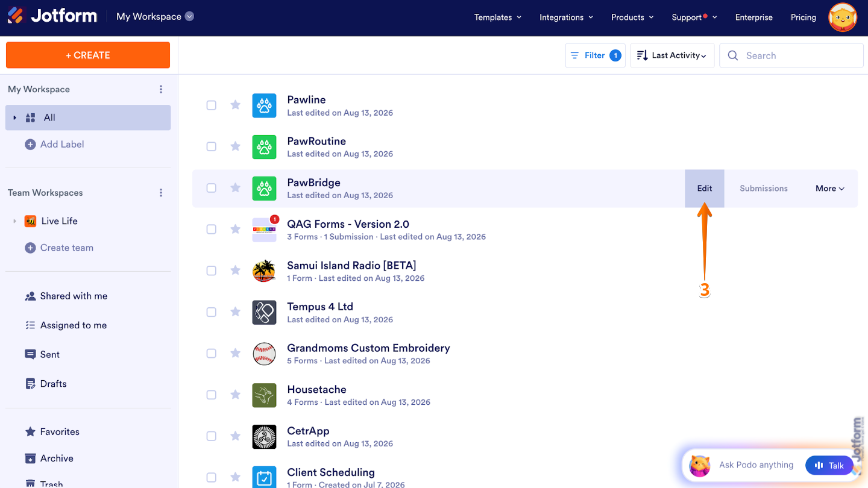Click the Podo mascot icon
Viewport: 868px width, 488px height.
point(699,465)
